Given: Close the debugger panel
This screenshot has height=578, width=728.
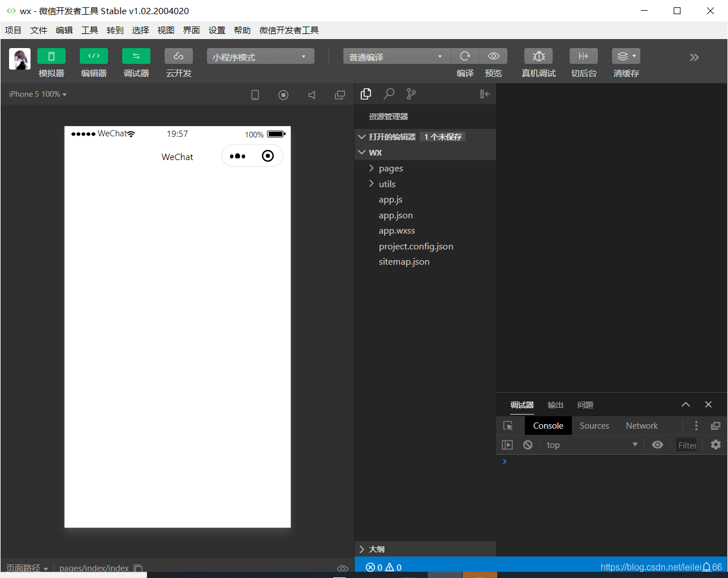Looking at the screenshot, I should click(x=708, y=404).
